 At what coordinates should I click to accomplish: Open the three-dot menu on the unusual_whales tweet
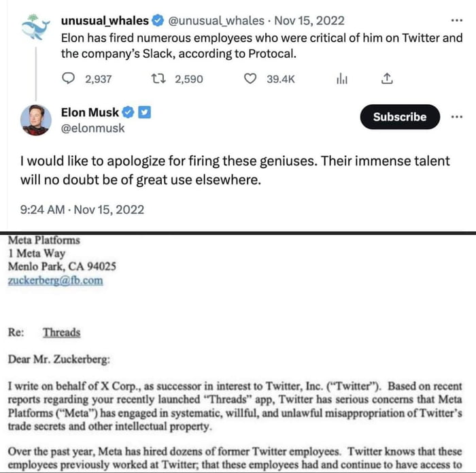[x=457, y=20]
